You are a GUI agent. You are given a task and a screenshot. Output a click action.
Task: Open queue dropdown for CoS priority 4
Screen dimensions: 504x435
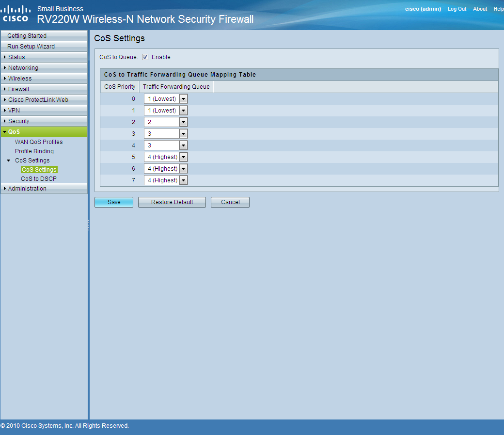166,145
